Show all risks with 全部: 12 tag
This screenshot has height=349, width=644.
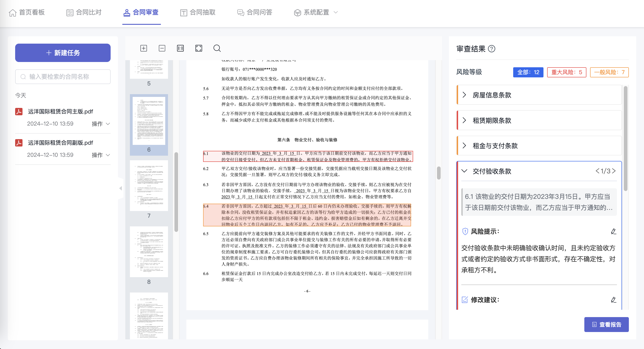528,72
